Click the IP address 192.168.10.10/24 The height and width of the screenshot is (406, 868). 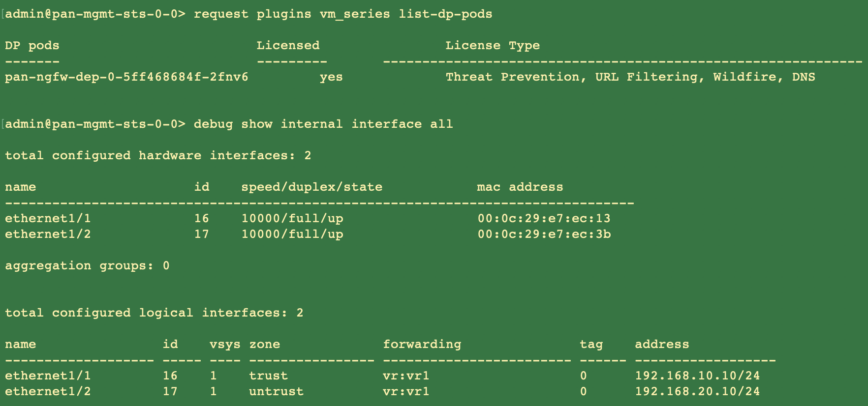coord(697,376)
